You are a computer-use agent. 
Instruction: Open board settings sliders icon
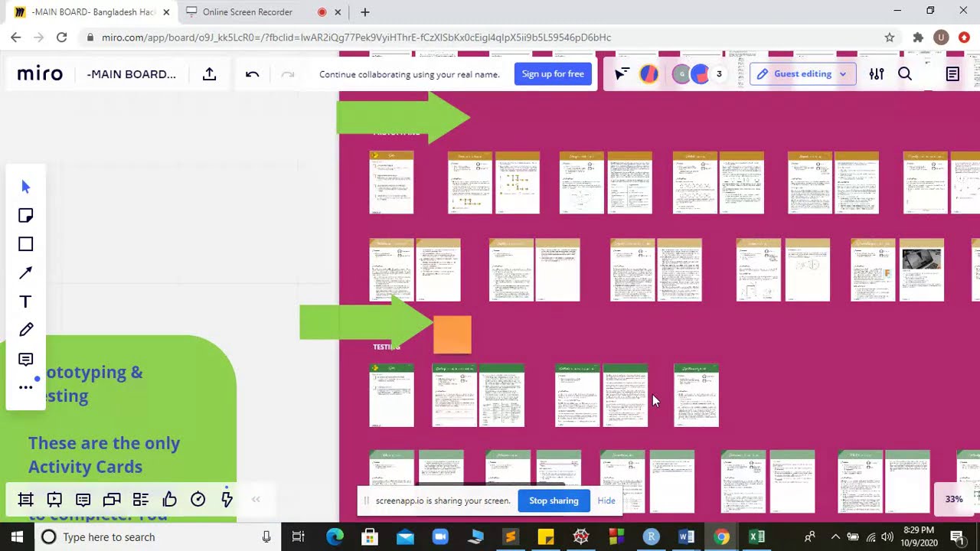(x=877, y=74)
